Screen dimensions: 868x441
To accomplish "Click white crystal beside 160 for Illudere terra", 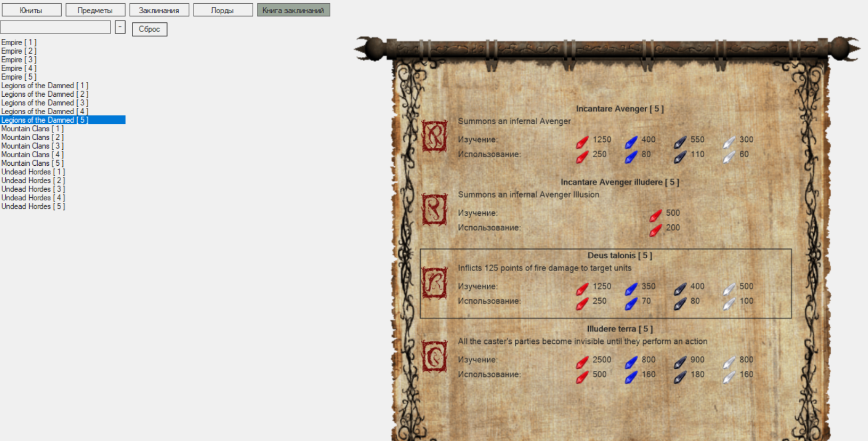I will (729, 377).
